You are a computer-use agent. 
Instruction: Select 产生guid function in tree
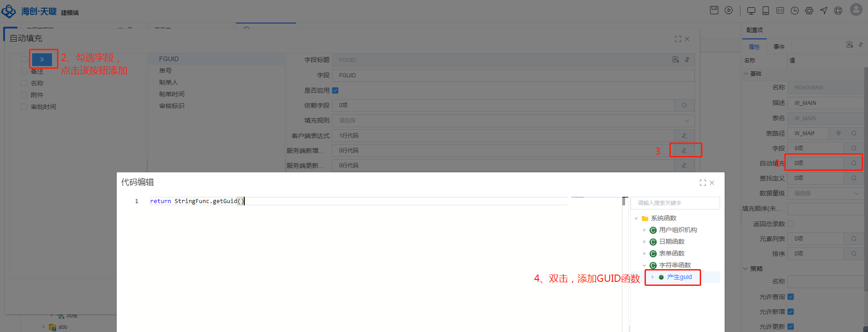tap(679, 277)
